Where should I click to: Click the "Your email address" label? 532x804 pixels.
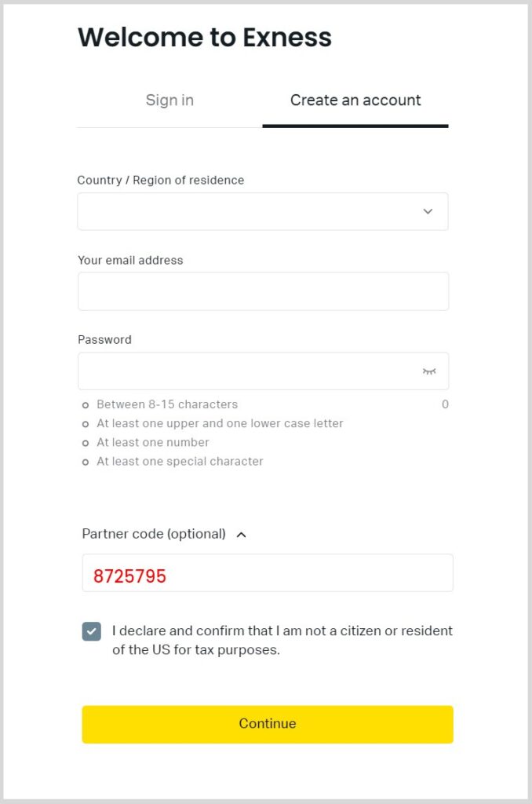point(130,260)
